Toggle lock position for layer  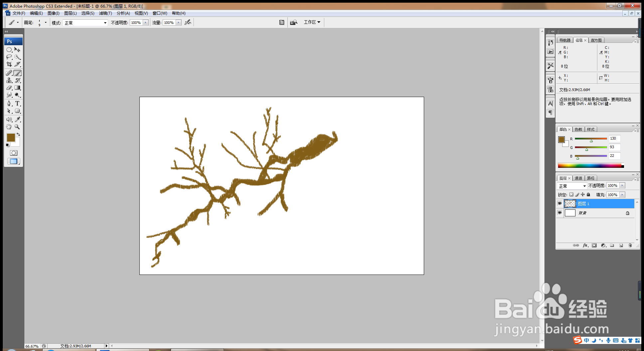coord(583,195)
